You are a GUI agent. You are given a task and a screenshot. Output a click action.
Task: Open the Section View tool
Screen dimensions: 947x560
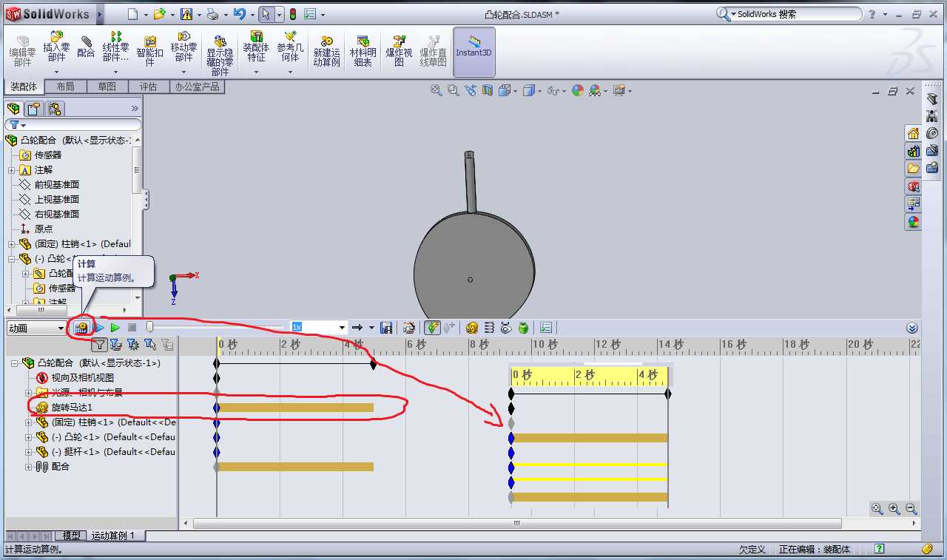tap(488, 90)
